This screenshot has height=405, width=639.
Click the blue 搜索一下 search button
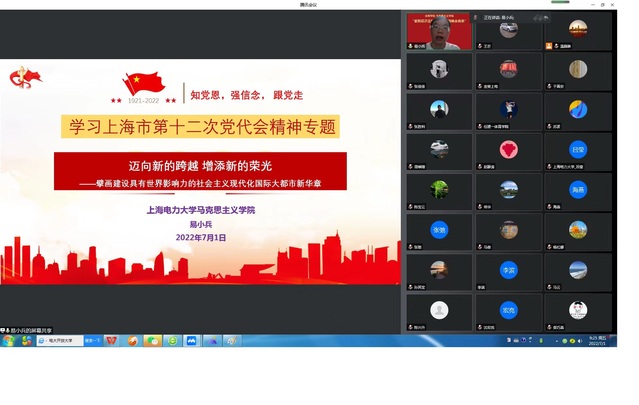pos(93,341)
